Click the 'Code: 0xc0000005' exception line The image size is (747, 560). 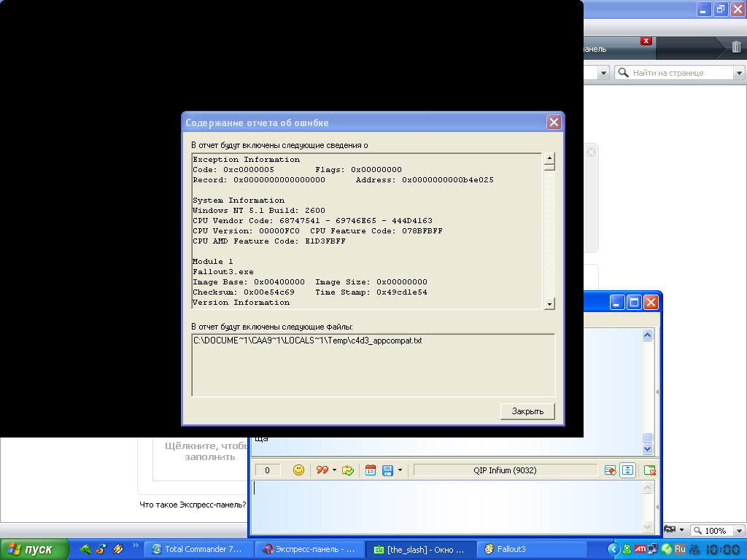click(x=233, y=169)
